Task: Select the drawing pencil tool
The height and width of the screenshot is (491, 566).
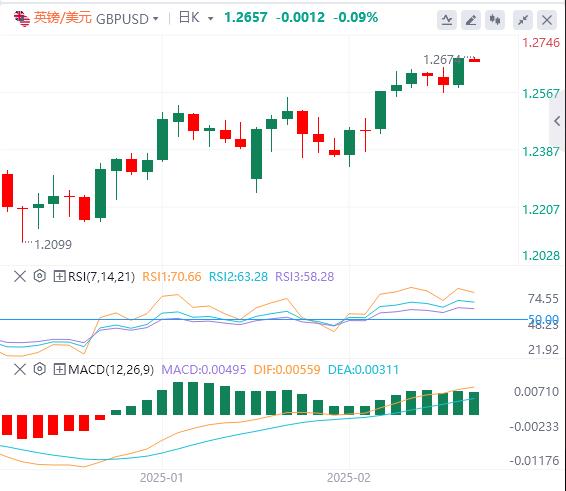Action: pos(471,20)
